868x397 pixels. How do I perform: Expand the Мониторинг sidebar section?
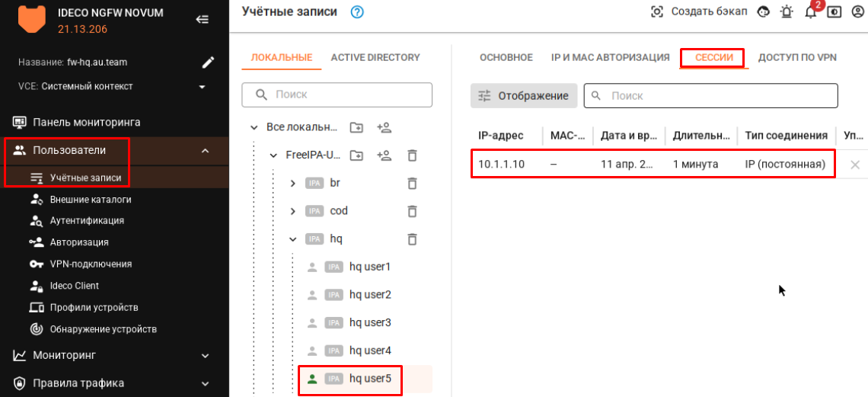[204, 355]
